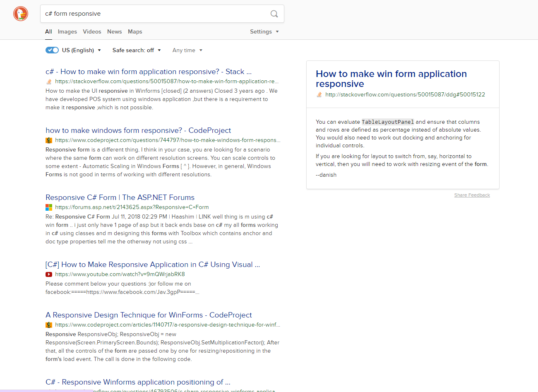Click CodeProject favicon beside 'how to make windows form' result

[49, 140]
